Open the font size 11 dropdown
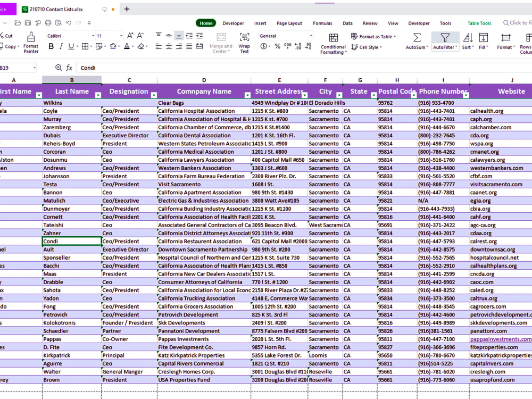532x399 pixels. [x=121, y=36]
